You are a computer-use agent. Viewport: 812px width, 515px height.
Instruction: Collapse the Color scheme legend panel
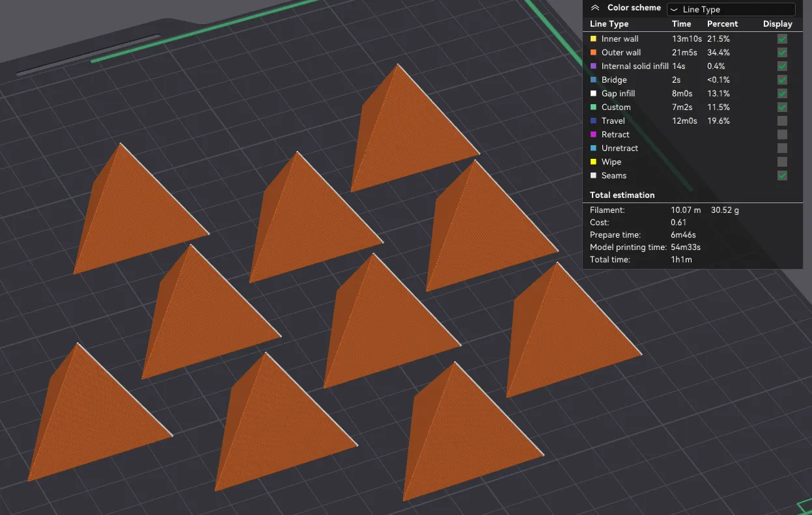click(x=595, y=8)
